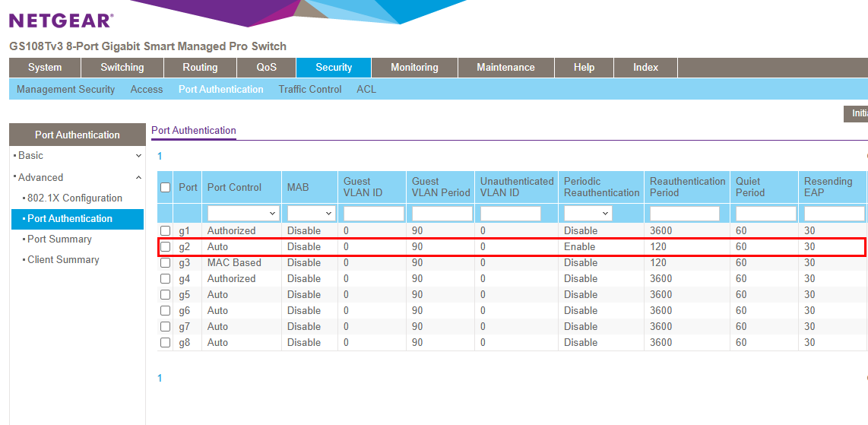868x425 pixels.
Task: Click the Reauthentication Period input field
Action: [x=684, y=214]
